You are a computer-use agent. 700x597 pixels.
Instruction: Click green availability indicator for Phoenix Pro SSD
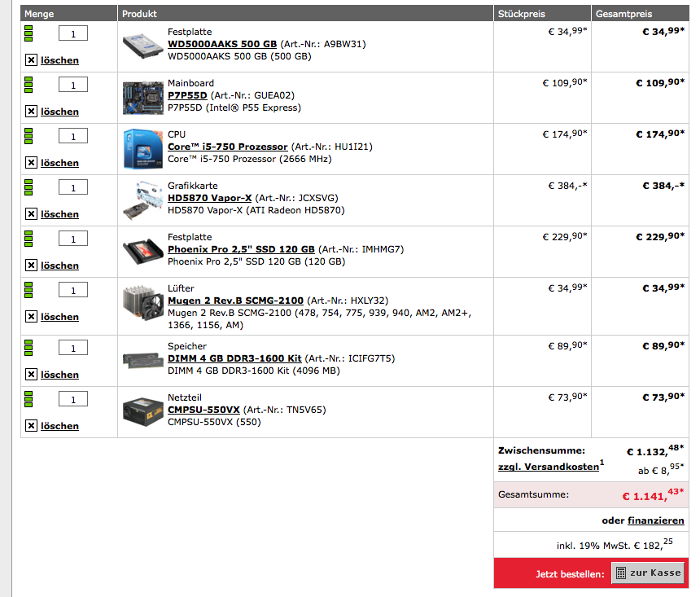click(x=28, y=239)
